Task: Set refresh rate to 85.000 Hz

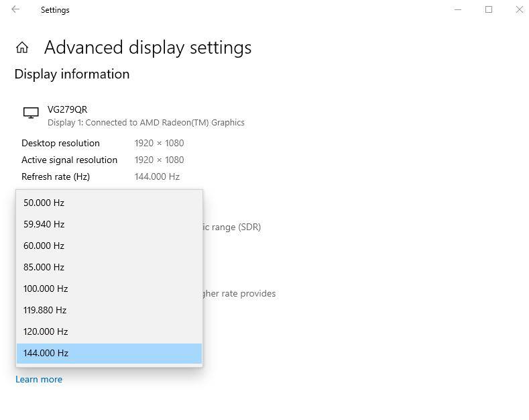Action: pyautogui.click(x=44, y=267)
